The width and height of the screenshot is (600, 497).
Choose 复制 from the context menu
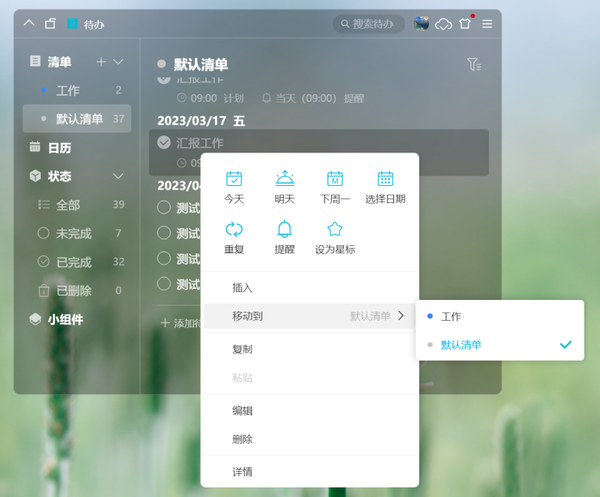coord(242,349)
